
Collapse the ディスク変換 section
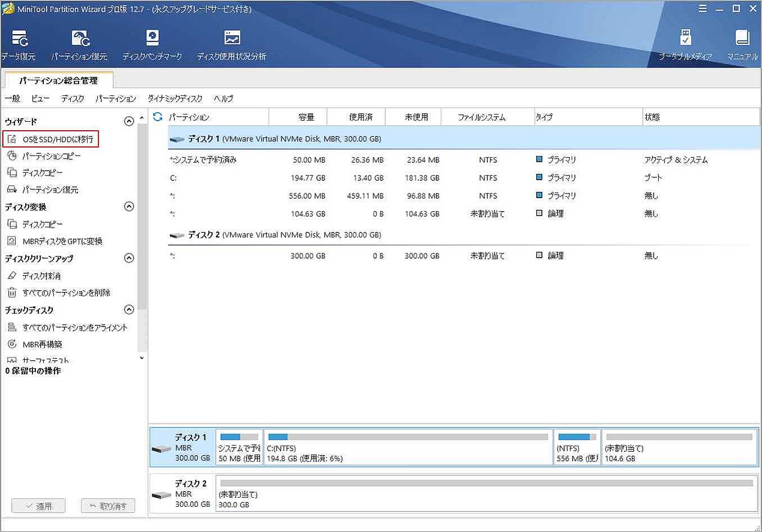pyautogui.click(x=129, y=207)
